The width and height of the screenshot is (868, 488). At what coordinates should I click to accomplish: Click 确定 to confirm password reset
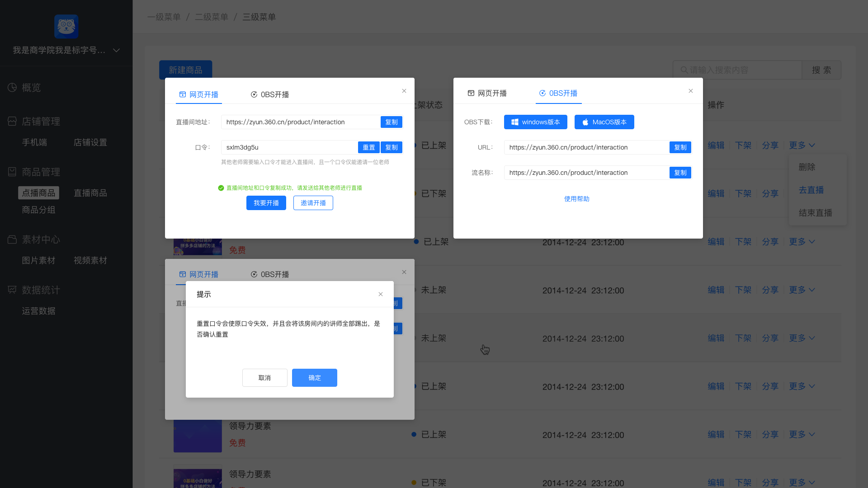coord(315,378)
